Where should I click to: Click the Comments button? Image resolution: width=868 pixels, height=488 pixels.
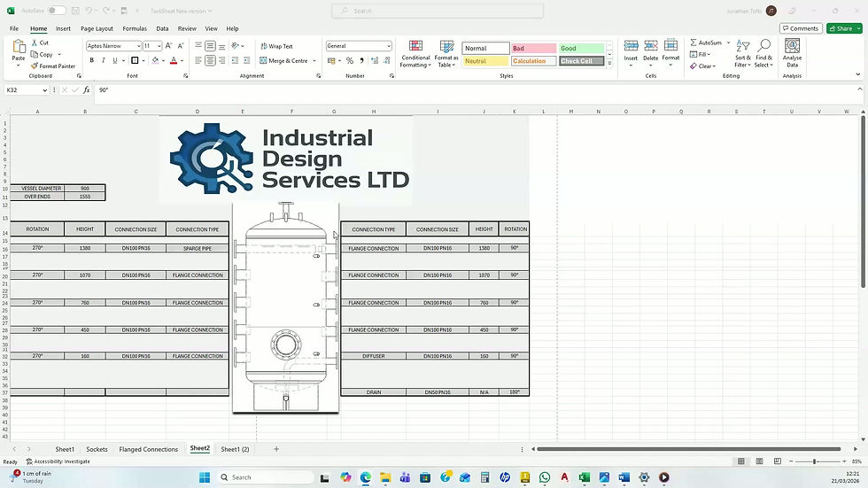point(801,28)
